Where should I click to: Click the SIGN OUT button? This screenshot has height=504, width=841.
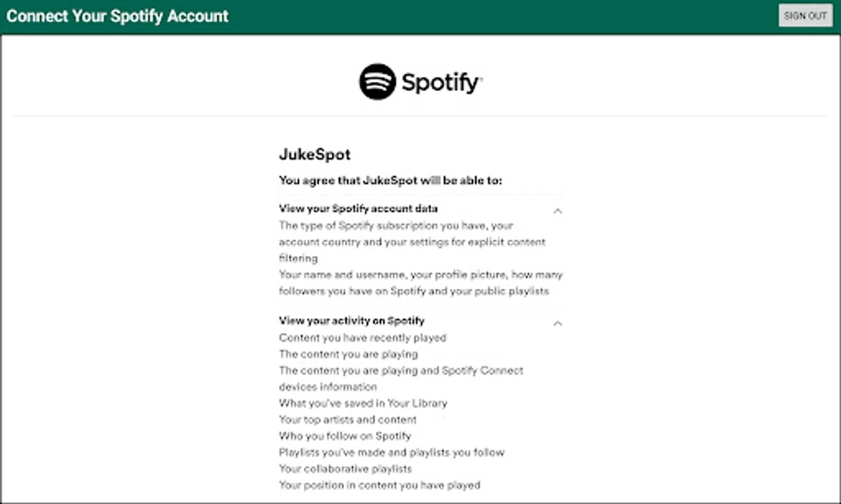pos(805,16)
